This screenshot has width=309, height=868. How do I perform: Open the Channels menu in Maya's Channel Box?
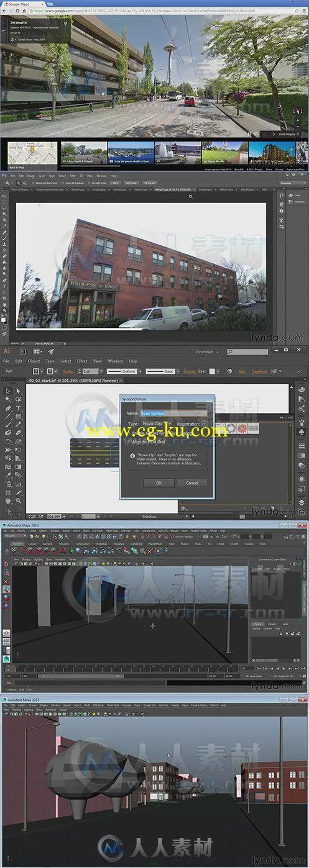coord(257,568)
